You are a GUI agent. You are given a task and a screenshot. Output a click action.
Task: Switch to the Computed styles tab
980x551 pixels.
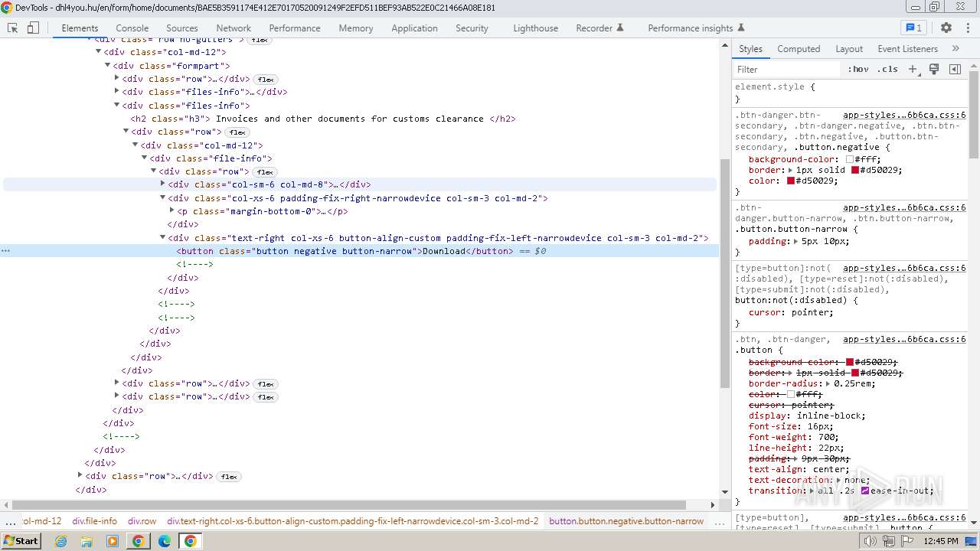(799, 48)
